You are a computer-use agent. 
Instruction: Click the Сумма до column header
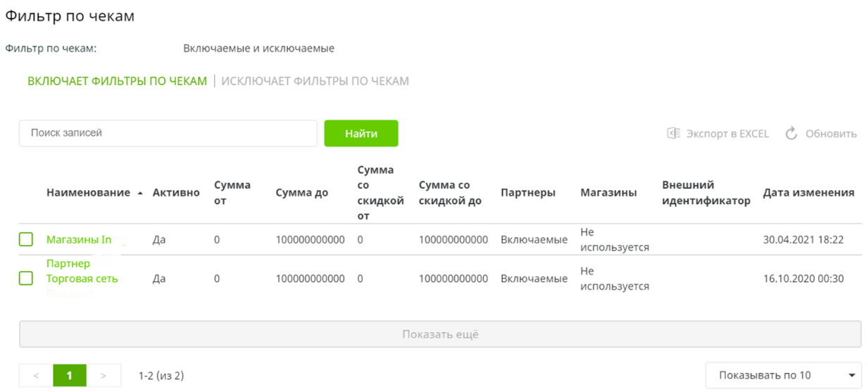pos(301,193)
